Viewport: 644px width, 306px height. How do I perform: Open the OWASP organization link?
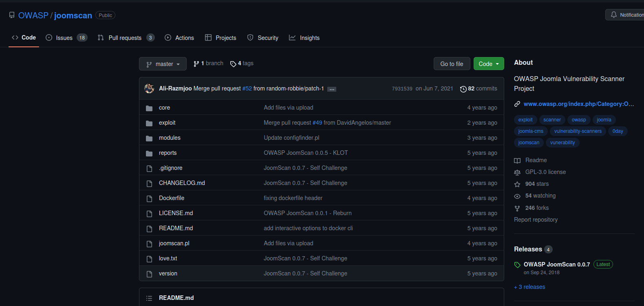pos(33,15)
